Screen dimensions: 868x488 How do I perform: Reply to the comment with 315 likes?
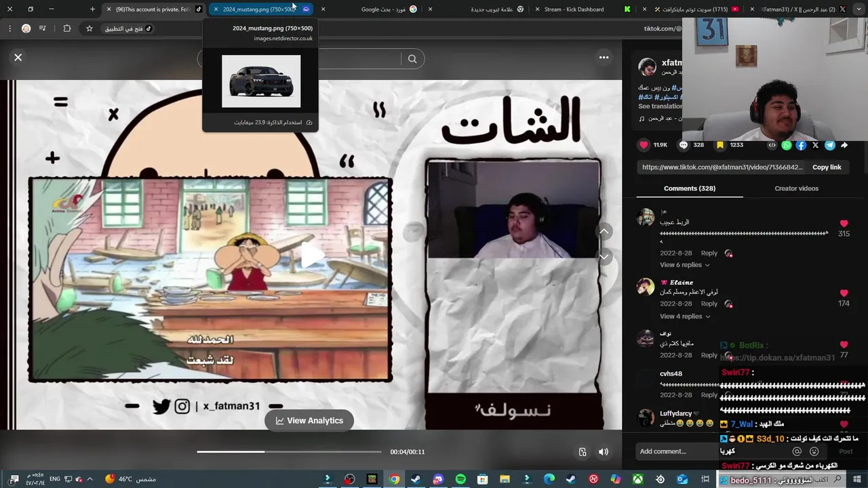[x=709, y=253]
